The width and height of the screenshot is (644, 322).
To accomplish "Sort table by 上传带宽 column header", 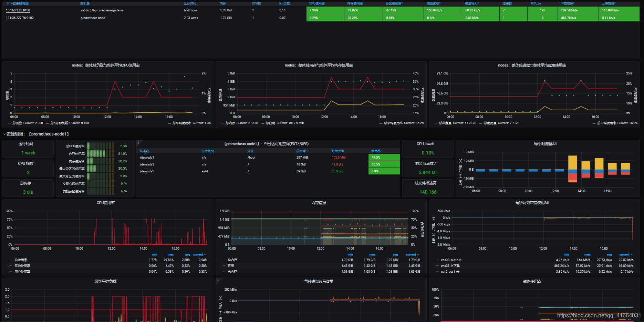I will [x=609, y=3].
